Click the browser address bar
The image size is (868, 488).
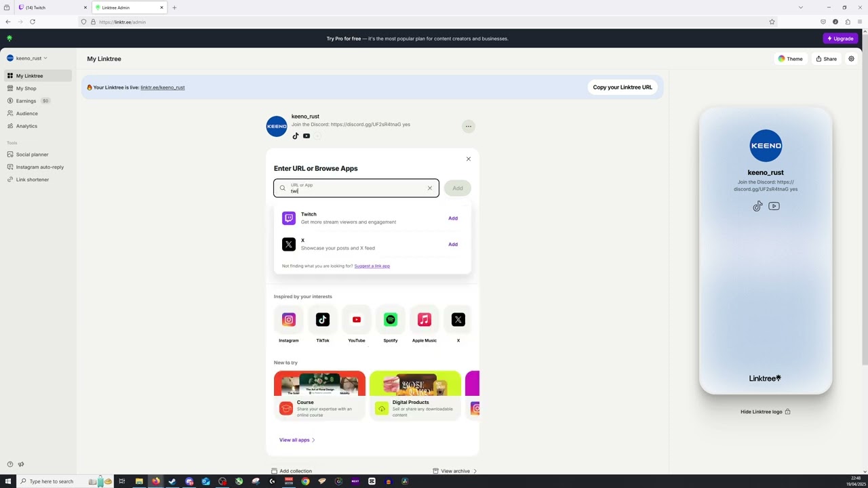click(427, 22)
